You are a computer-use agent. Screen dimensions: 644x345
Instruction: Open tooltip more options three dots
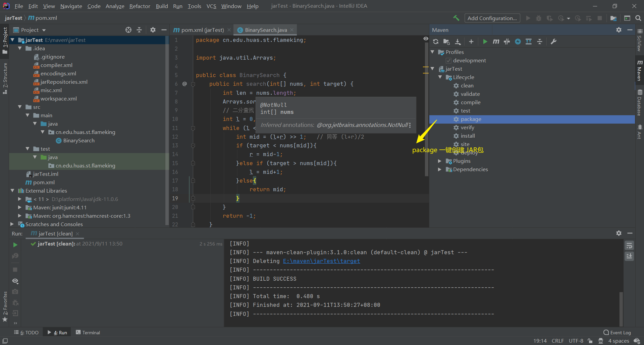(410, 125)
